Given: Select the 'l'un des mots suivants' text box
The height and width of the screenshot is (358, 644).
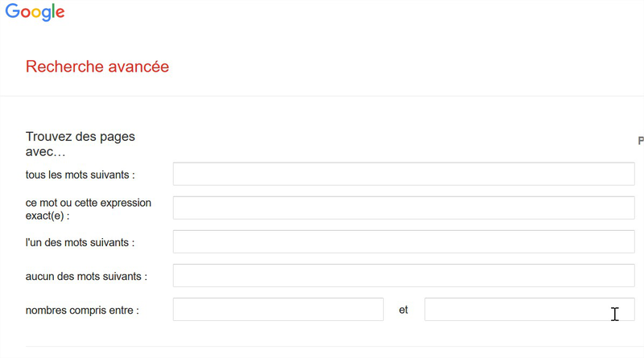Looking at the screenshot, I should 403,242.
